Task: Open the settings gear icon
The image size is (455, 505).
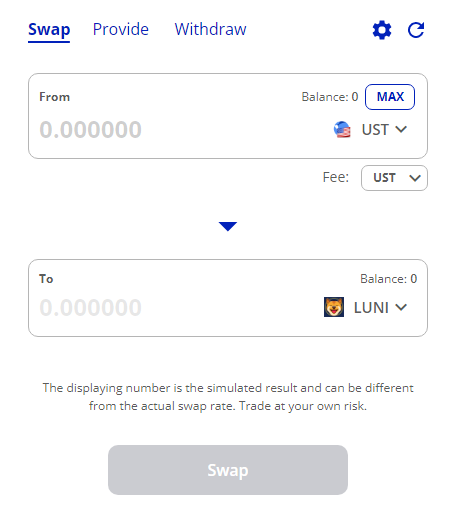Action: point(382,30)
